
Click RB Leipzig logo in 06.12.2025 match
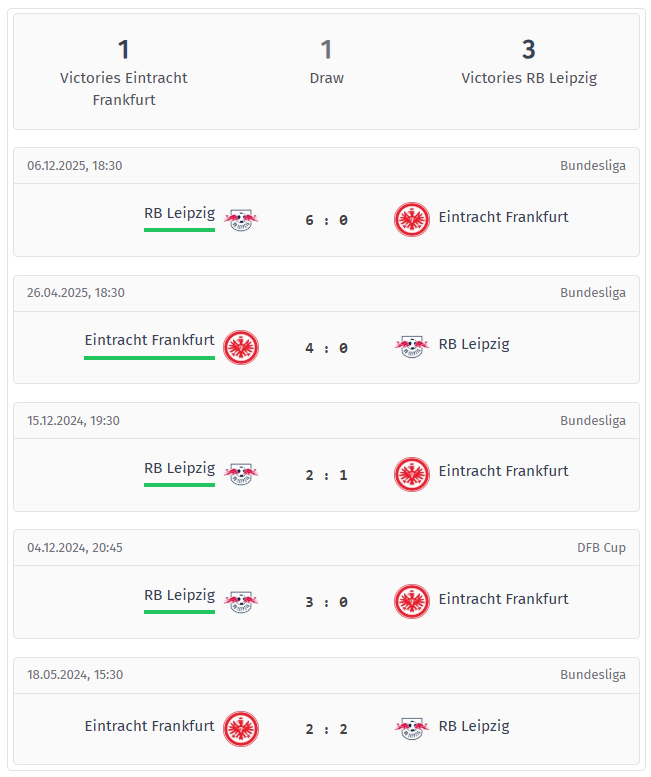(x=240, y=219)
